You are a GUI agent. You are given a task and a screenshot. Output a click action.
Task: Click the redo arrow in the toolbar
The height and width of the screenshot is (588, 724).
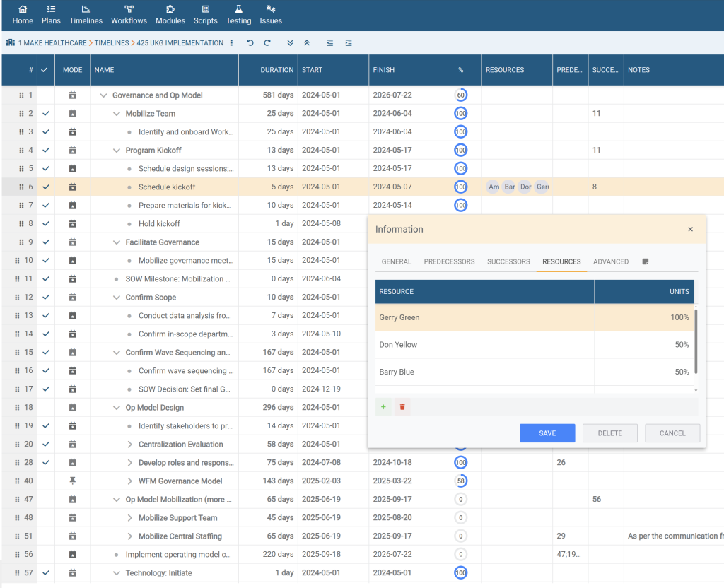coord(267,43)
